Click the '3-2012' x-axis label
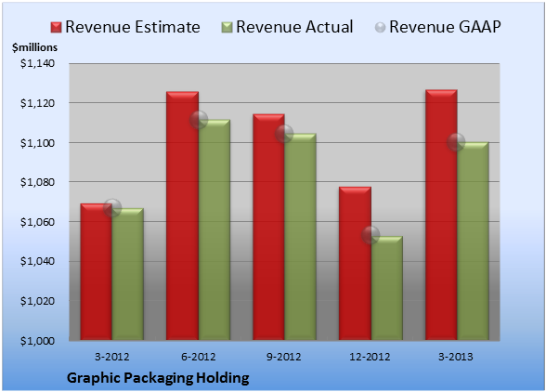This screenshot has height=392, width=546. pyautogui.click(x=112, y=357)
